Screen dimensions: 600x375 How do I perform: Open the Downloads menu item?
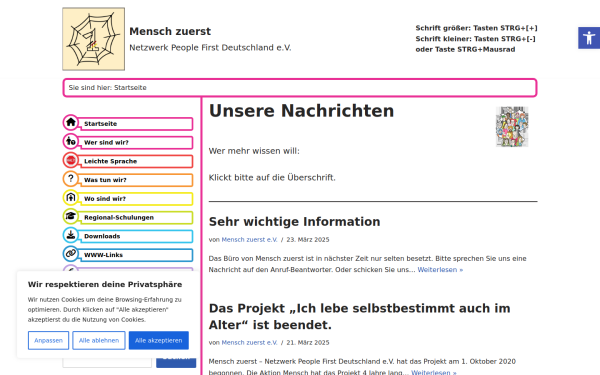click(136, 236)
